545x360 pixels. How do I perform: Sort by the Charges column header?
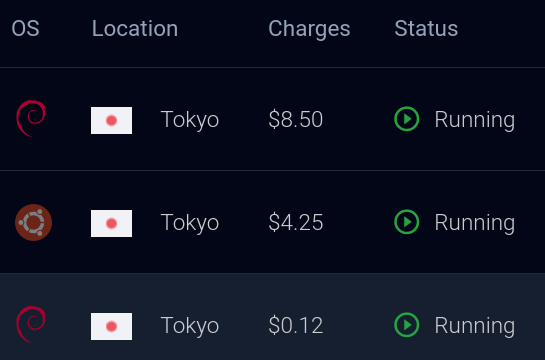tap(309, 29)
